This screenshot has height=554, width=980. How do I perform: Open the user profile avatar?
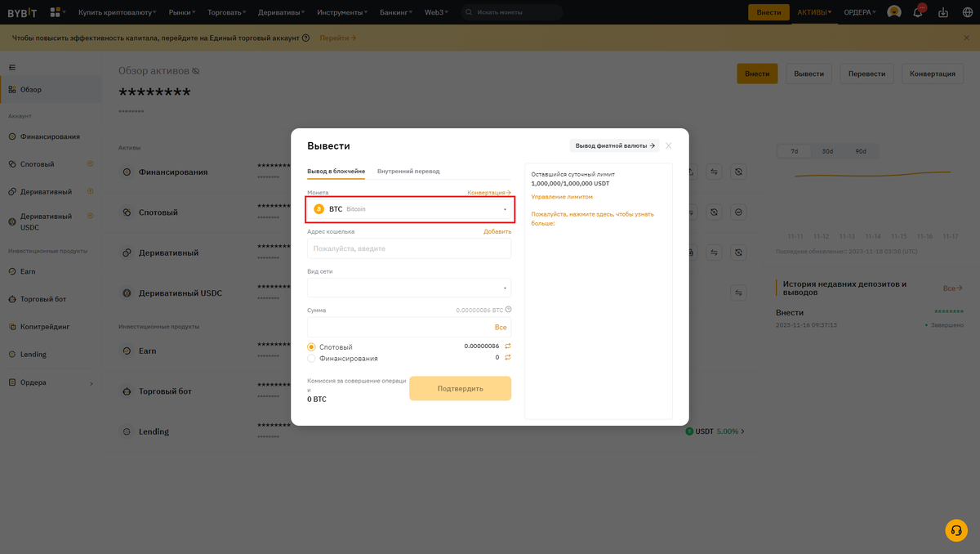[x=894, y=12]
